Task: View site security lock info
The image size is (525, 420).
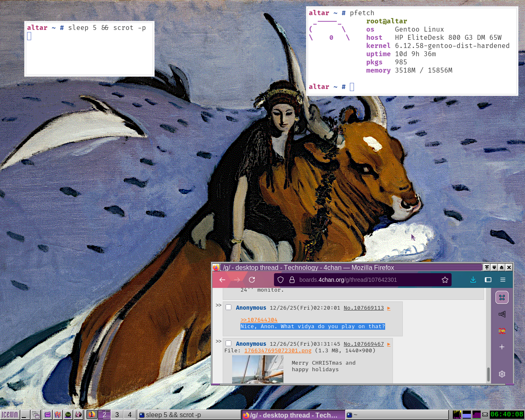Action: tap(292, 280)
